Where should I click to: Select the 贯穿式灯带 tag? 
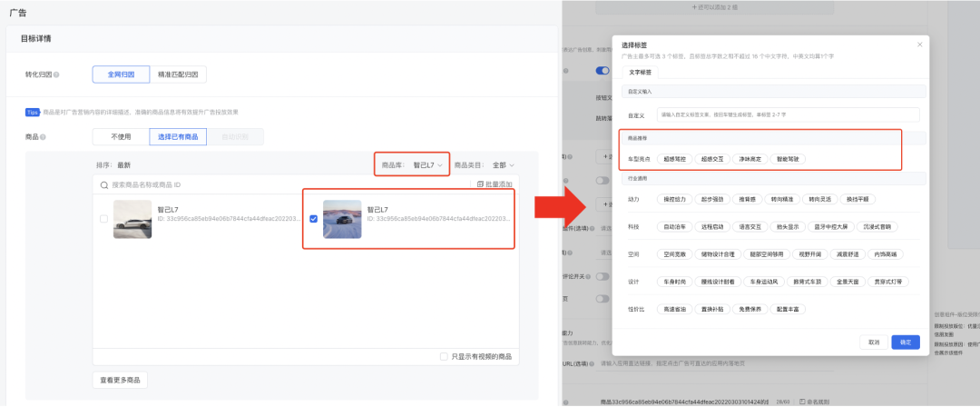pos(888,282)
